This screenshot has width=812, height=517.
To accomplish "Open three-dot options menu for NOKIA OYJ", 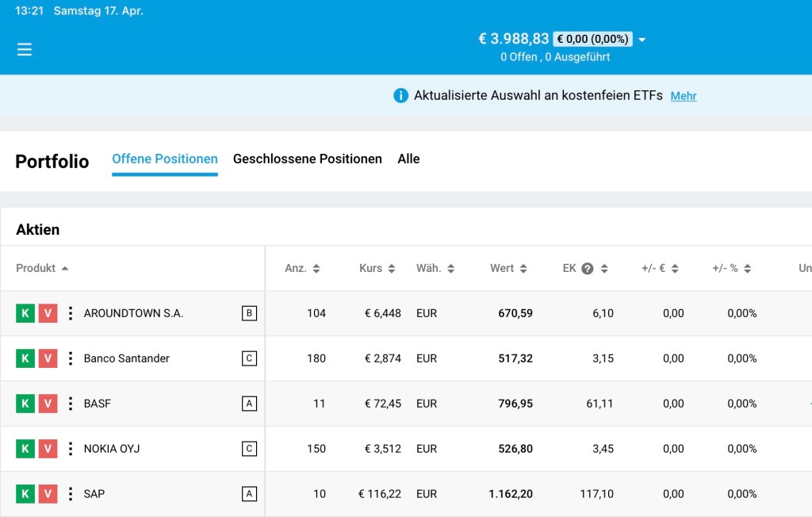I will pos(70,449).
